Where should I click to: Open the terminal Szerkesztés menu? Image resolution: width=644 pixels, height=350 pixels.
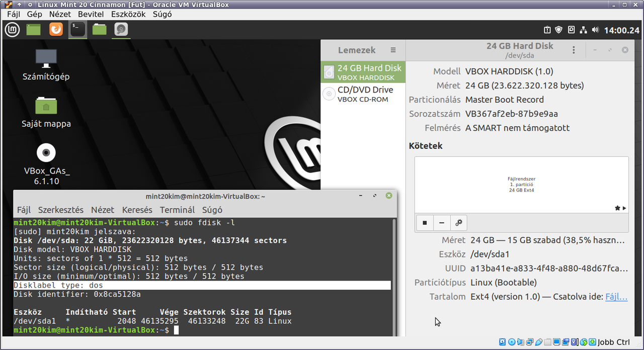click(61, 210)
